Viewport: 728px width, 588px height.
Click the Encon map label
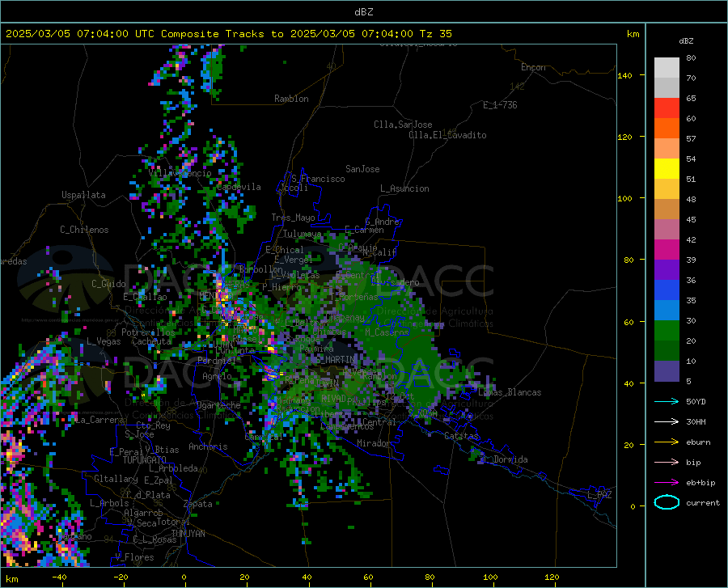[x=533, y=67]
